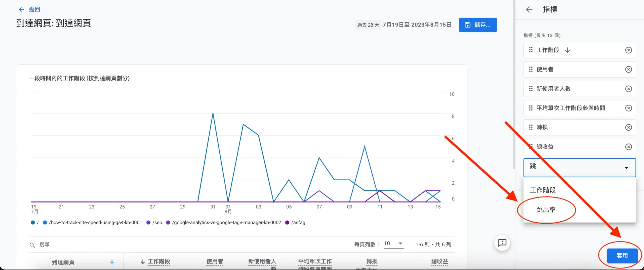Click the search magnifier icon in the table

click(x=32, y=245)
